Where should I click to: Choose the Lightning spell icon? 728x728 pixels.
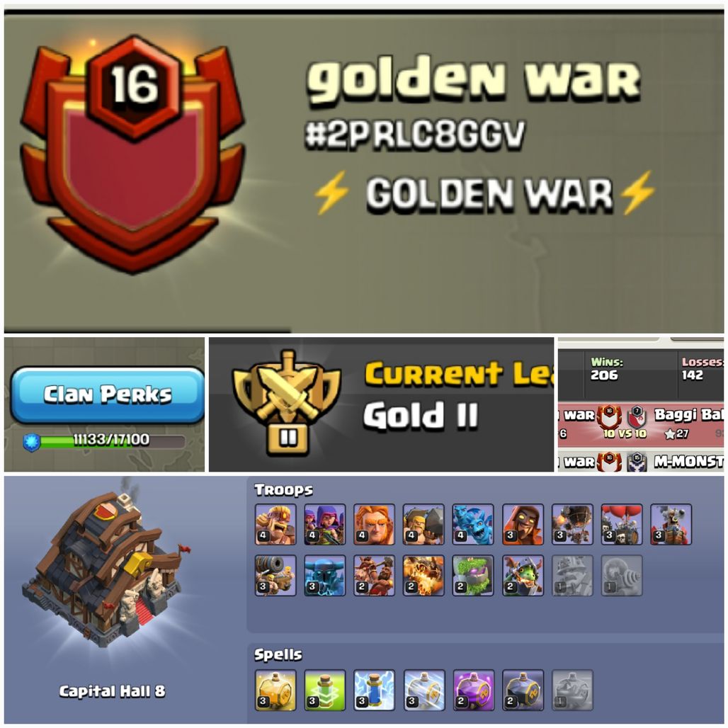(374, 690)
